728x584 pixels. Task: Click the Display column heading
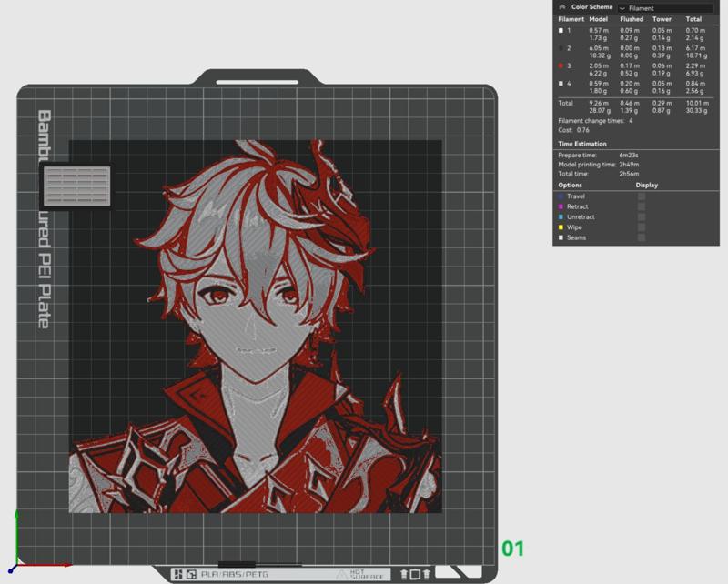tap(647, 185)
